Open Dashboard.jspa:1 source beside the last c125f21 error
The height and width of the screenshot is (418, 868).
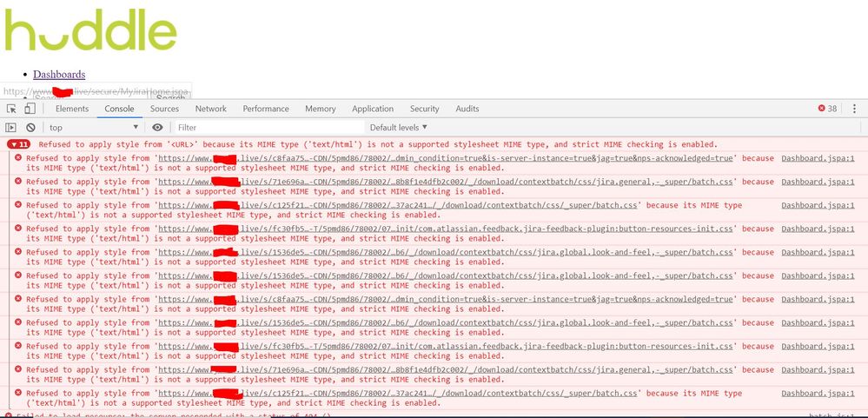818,394
